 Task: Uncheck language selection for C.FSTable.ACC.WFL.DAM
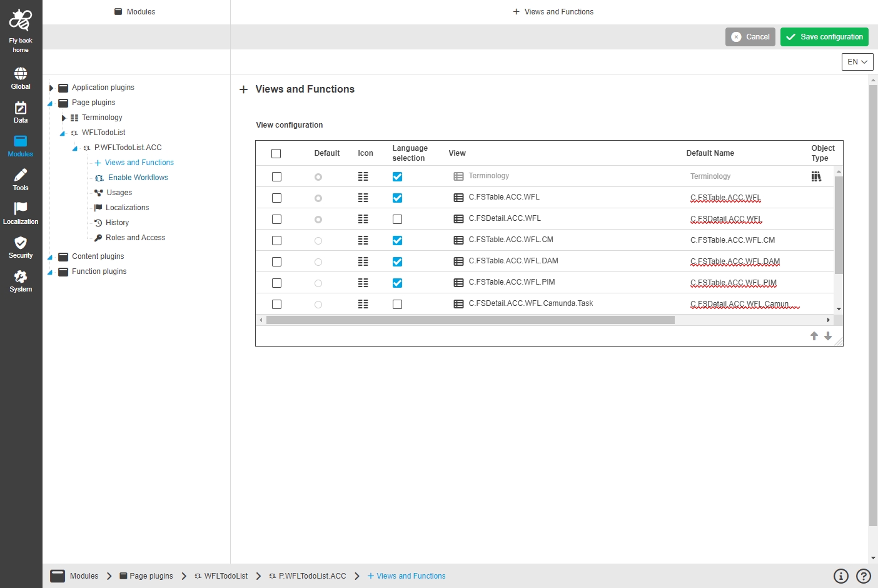[x=397, y=262]
